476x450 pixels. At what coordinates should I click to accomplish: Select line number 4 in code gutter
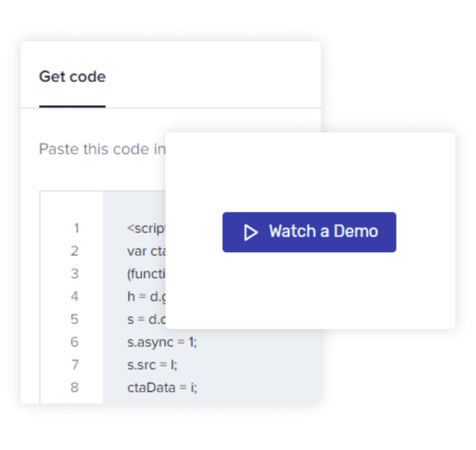pyautogui.click(x=75, y=296)
